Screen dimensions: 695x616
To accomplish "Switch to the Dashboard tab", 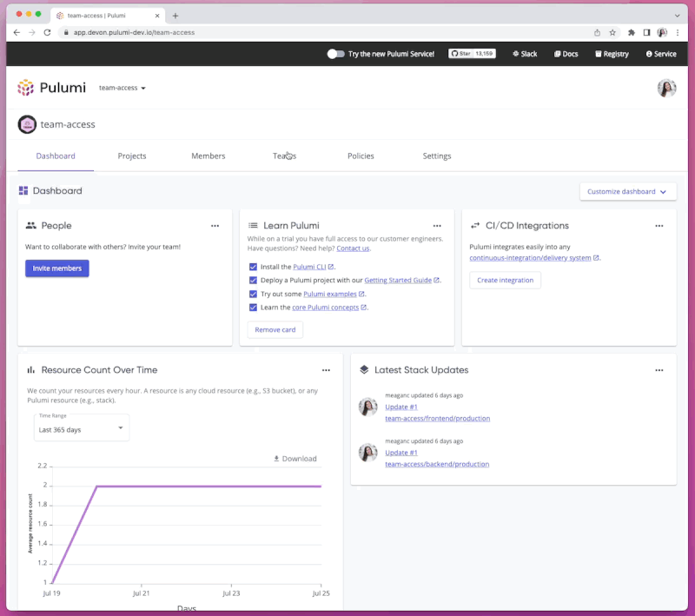I will pos(56,156).
